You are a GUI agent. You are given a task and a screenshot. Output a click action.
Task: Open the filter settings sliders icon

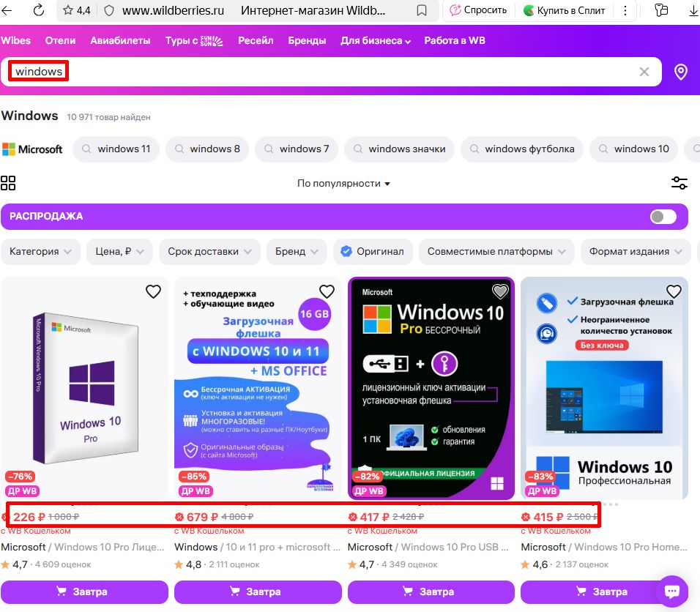[679, 183]
